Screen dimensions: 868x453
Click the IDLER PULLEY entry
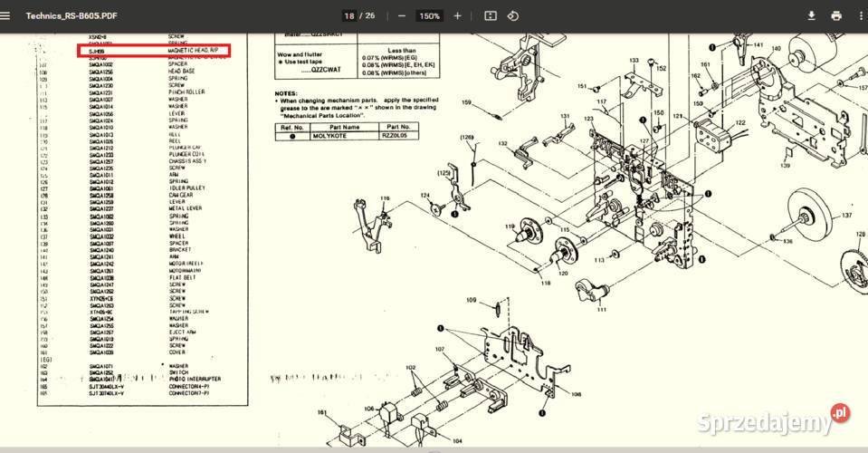[187, 188]
